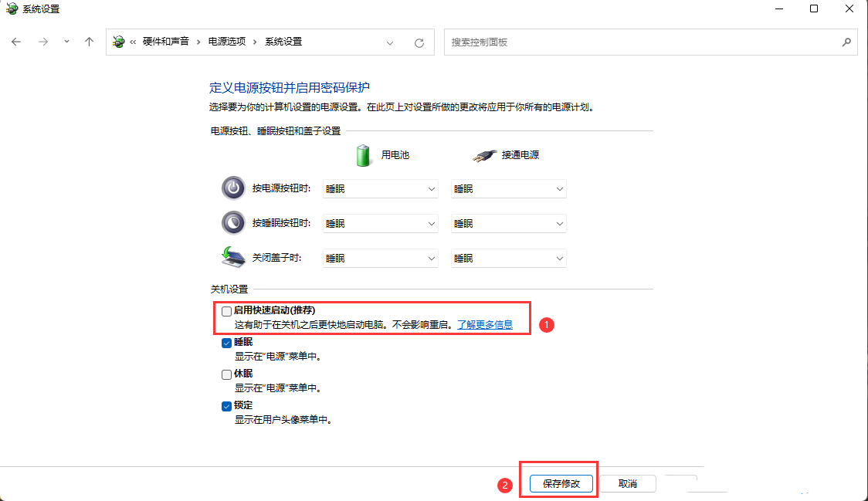Image resolution: width=868 pixels, height=501 pixels.
Task: Click the 锁定 checkbox to disable it
Action: coord(226,405)
